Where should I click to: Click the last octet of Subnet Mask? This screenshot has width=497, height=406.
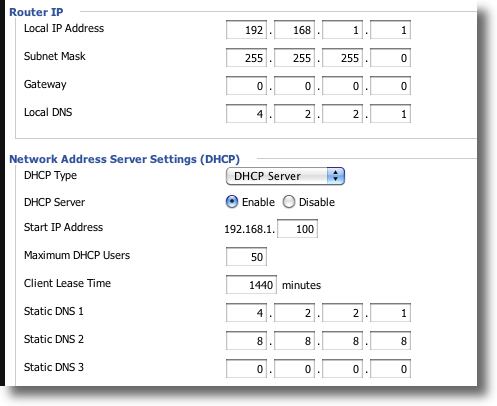(x=390, y=58)
